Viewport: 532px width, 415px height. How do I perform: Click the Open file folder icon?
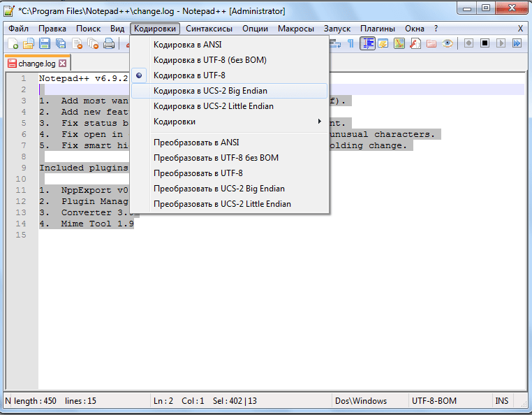click(x=29, y=43)
